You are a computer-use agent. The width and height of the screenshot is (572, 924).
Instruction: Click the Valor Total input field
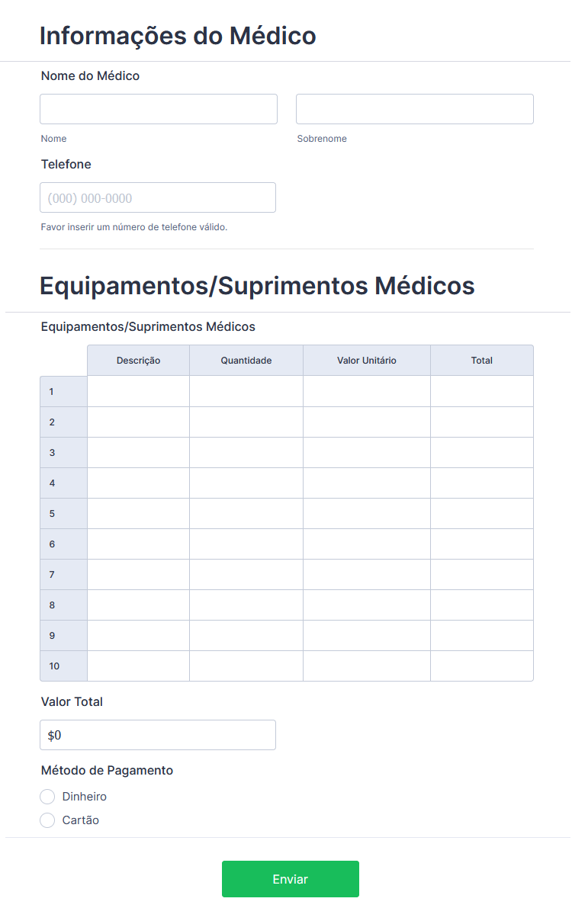pyautogui.click(x=158, y=735)
